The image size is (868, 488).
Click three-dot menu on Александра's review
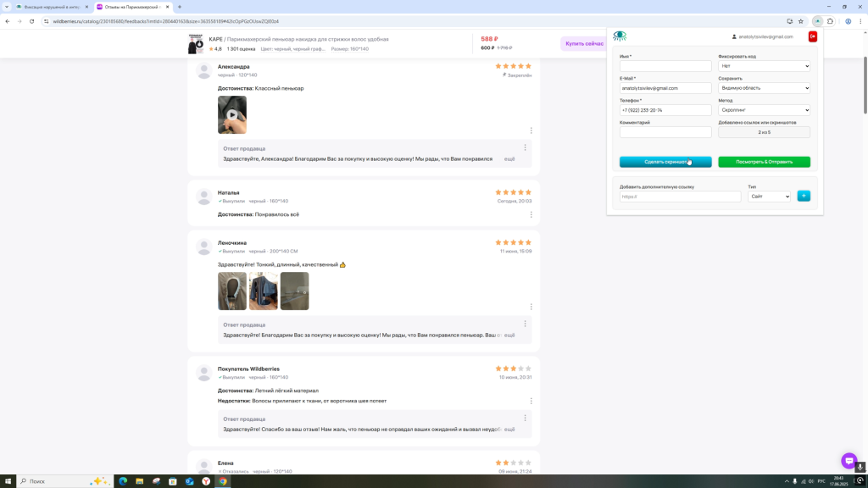coord(531,130)
